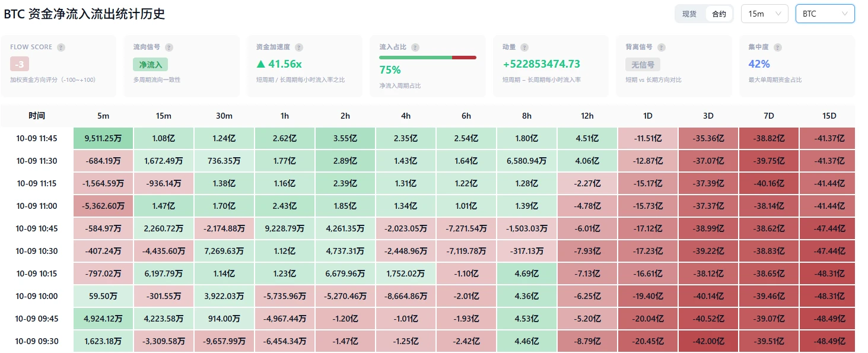Click the help icon next to 流入占比
The width and height of the screenshot is (868, 353).
click(415, 47)
